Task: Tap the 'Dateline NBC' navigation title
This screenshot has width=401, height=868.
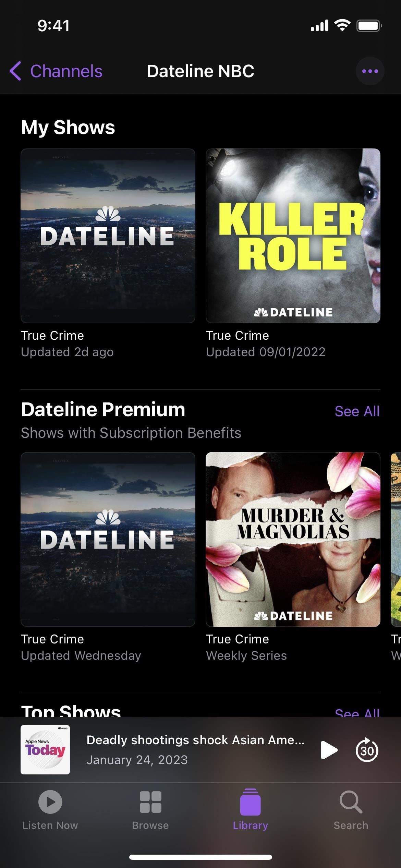Action: pyautogui.click(x=200, y=71)
